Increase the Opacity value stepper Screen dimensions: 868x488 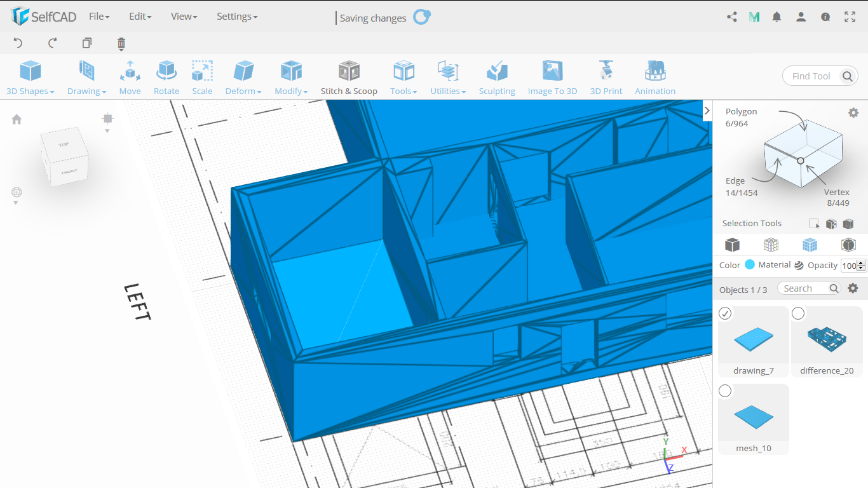click(x=862, y=263)
